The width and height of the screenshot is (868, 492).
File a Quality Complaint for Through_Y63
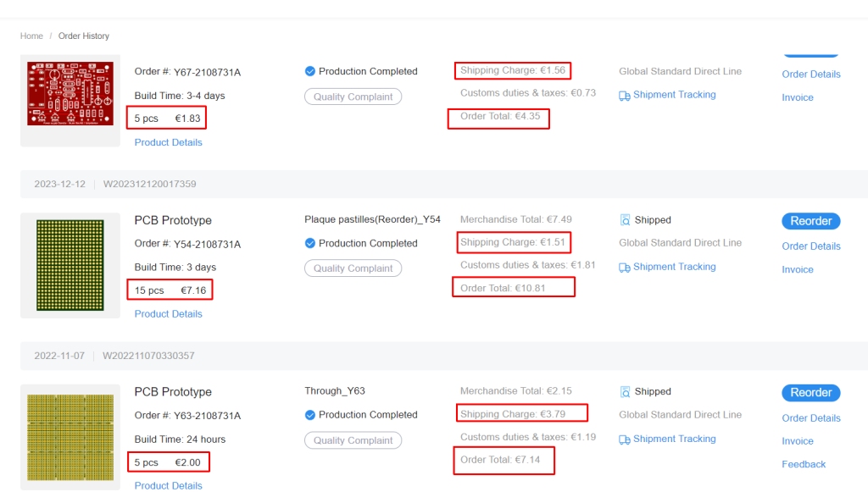(x=353, y=440)
